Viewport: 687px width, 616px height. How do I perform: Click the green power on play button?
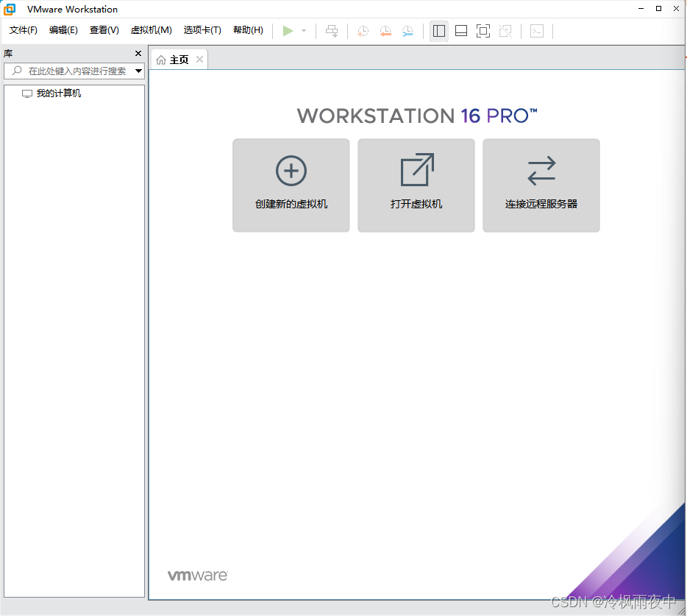point(288,31)
